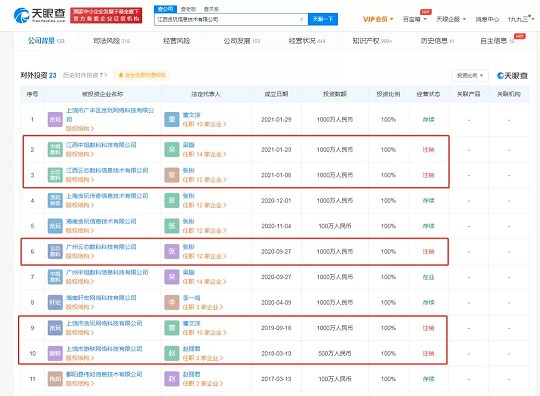540x396 pixels.
Task: Click the orange notice badge beside 历史对外投资
Action: [x=142, y=75]
